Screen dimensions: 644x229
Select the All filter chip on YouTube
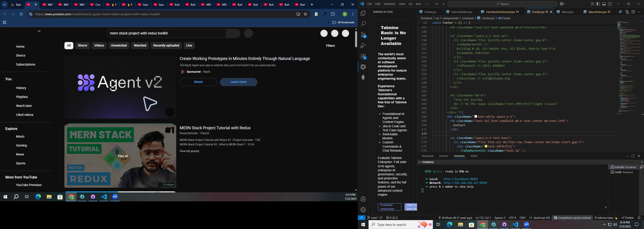click(69, 45)
